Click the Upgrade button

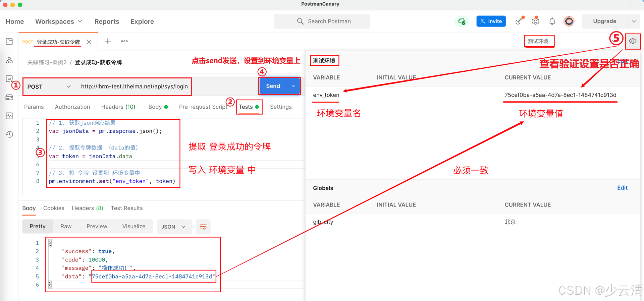605,21
